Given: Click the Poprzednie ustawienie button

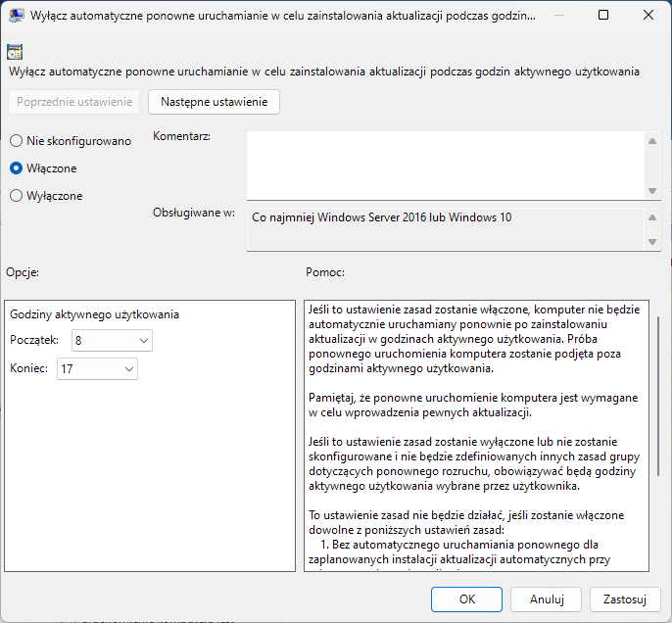Looking at the screenshot, I should 74,102.
